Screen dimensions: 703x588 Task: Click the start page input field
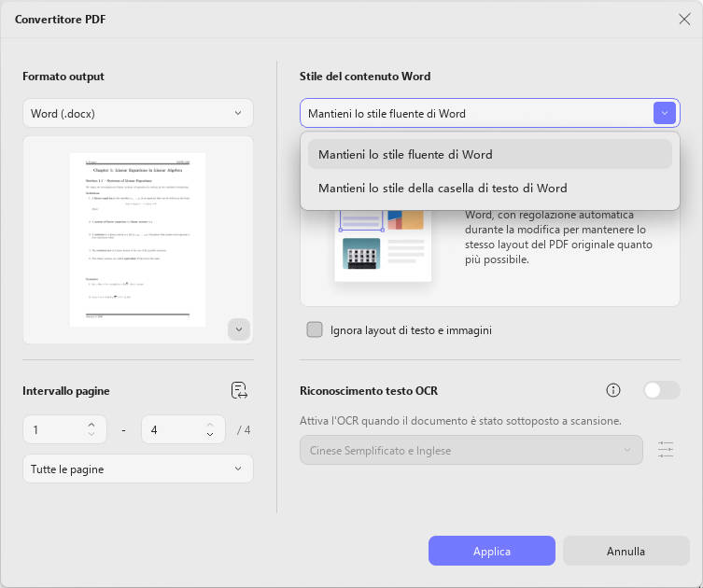(x=55, y=429)
